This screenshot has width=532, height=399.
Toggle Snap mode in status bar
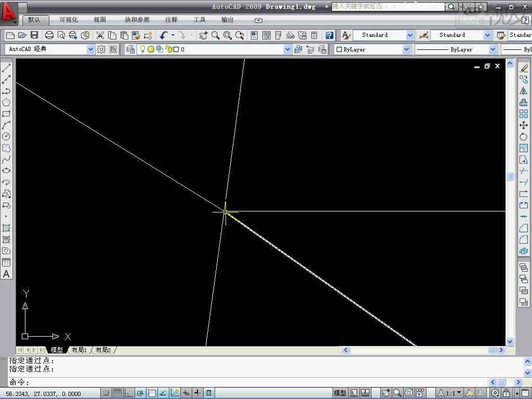[106, 393]
